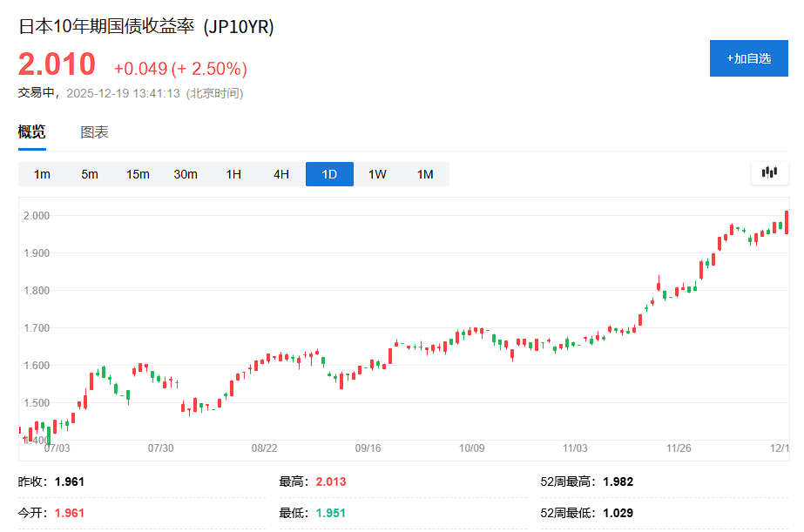
Task: Select the 1m timeframe
Action: tap(42, 174)
